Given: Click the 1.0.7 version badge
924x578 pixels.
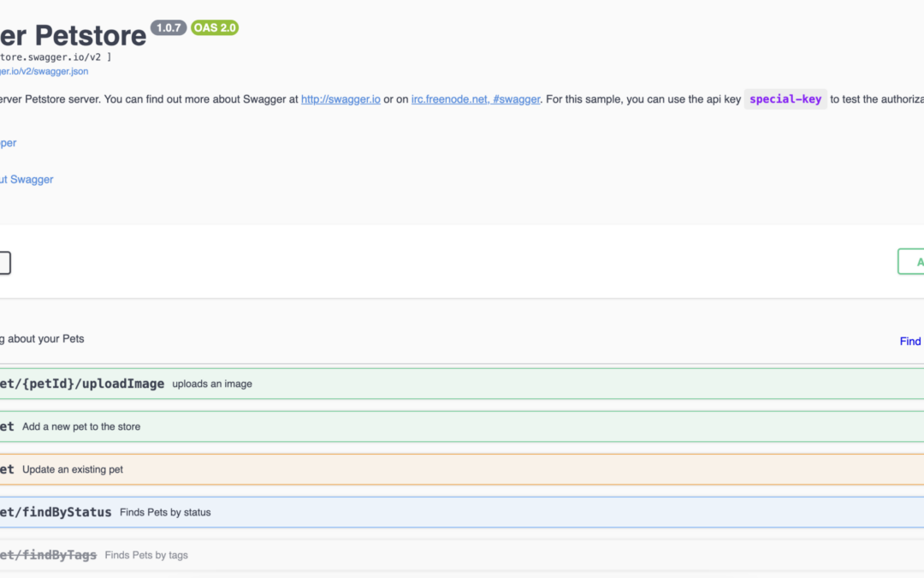Looking at the screenshot, I should 169,28.
